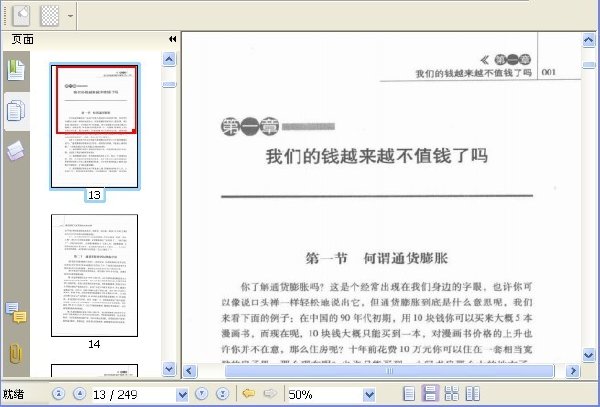This screenshot has height=407, width=600.
Task: Click the chapter title 我们的钱越来越不值钱了吗
Action: [377, 156]
